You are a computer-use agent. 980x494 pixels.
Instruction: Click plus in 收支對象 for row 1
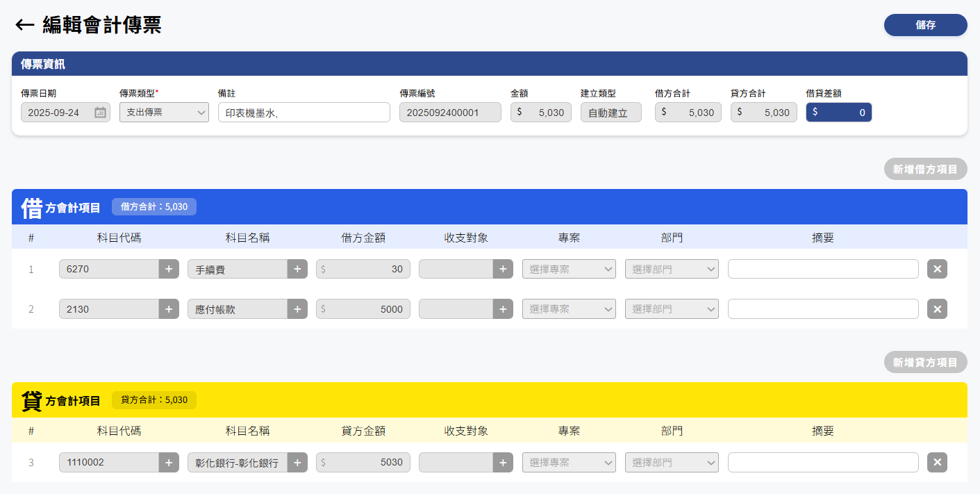pos(503,269)
